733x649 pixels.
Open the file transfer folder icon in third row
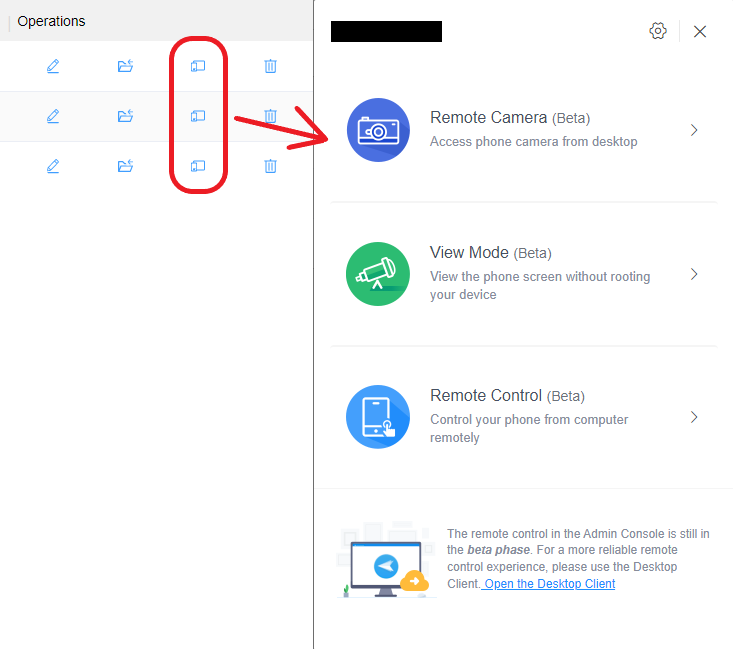point(125,166)
